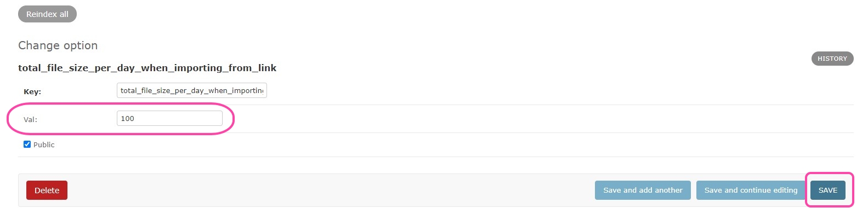Image resolution: width=868 pixels, height=208 pixels.
Task: Hit the dark blue SAVE button
Action: (x=827, y=190)
